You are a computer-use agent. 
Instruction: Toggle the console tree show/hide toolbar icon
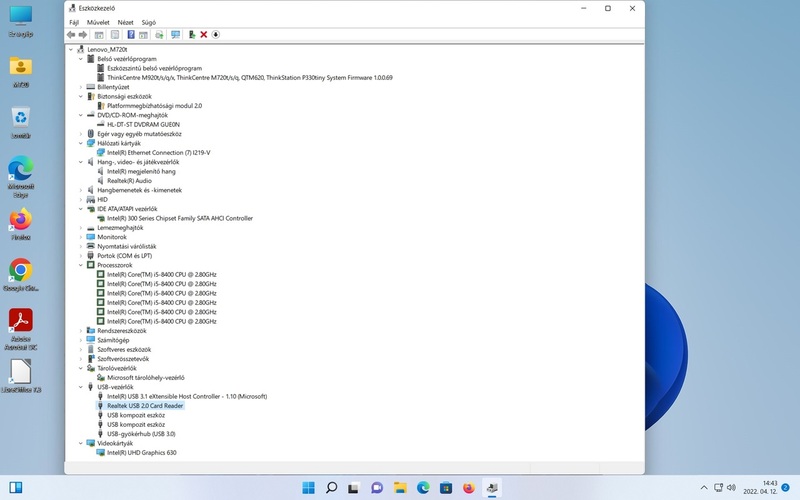99,35
